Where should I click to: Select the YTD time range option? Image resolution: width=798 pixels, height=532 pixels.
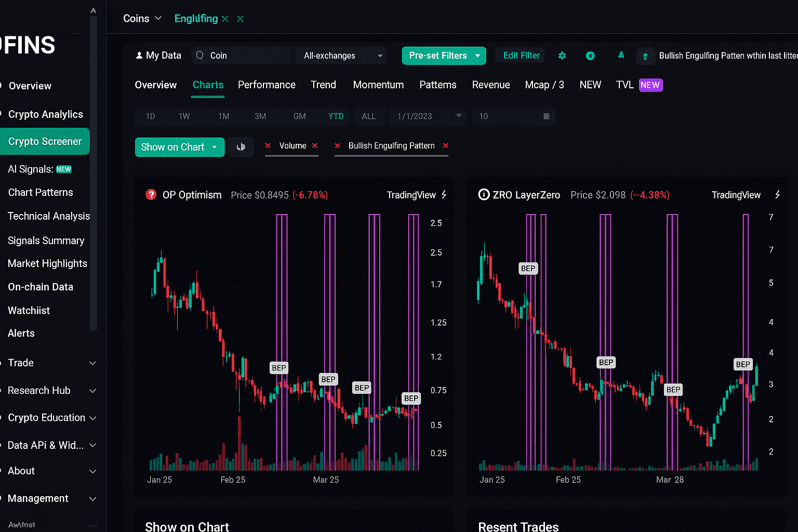tap(336, 116)
